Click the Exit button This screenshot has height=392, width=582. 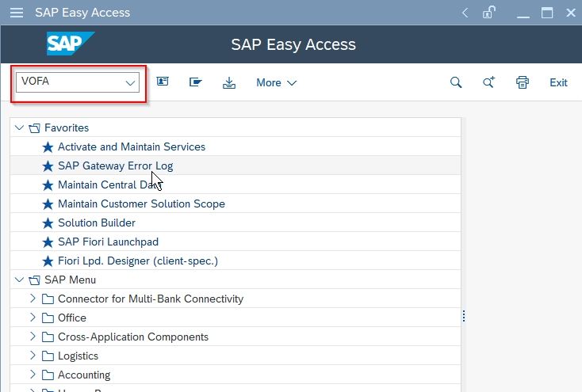tap(558, 82)
